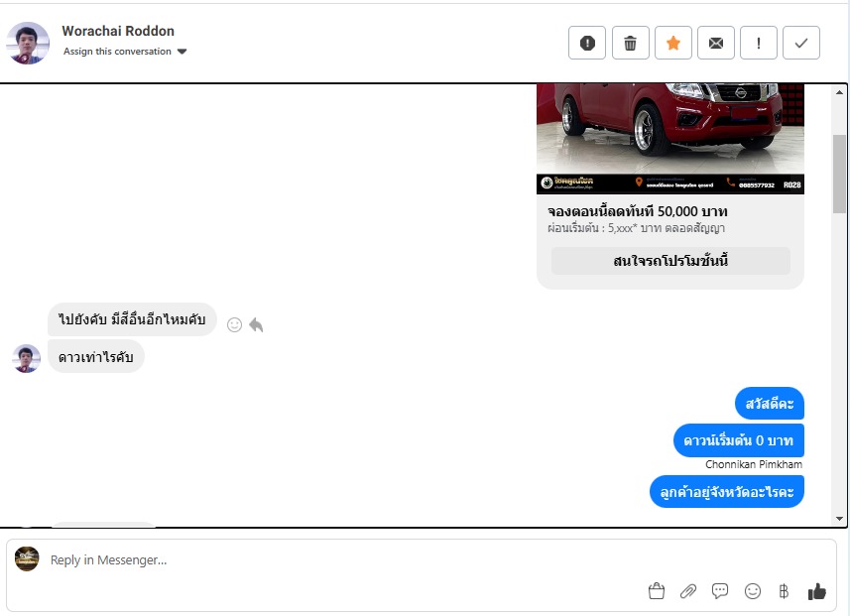This screenshot has height=616, width=850.
Task: Reply to the ไปยังคับ message with arrow icon
Action: point(256,324)
